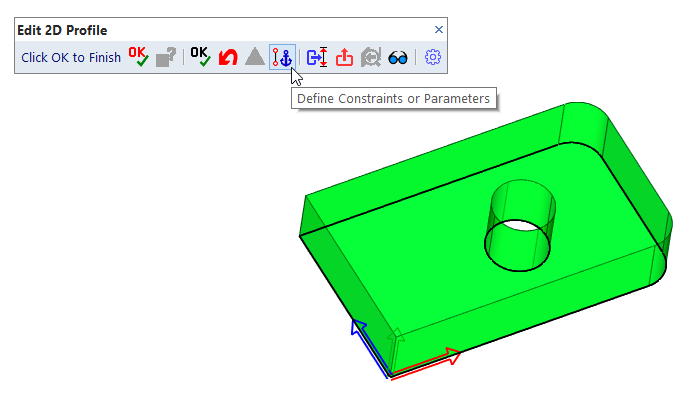Screen dimensions: 689x399
Task: Open profile settings with the gear icon
Action: (433, 57)
